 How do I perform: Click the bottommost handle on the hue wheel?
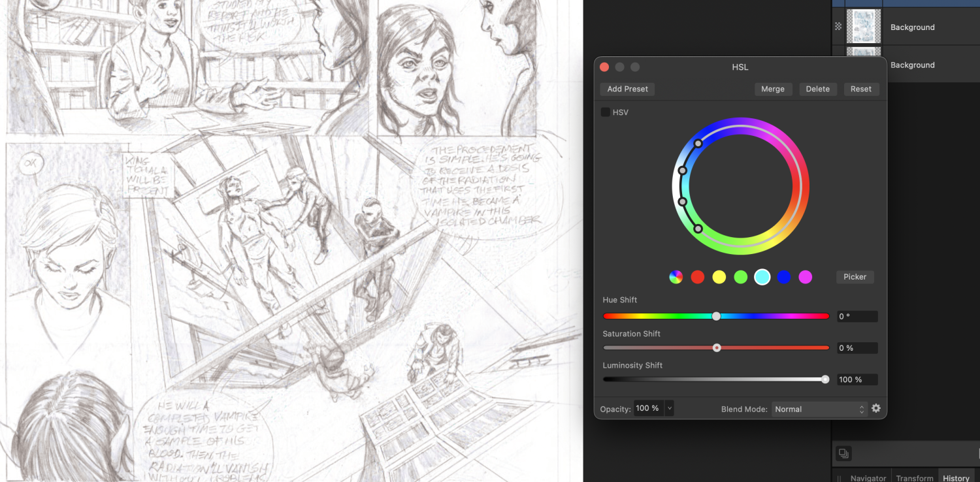click(x=698, y=229)
